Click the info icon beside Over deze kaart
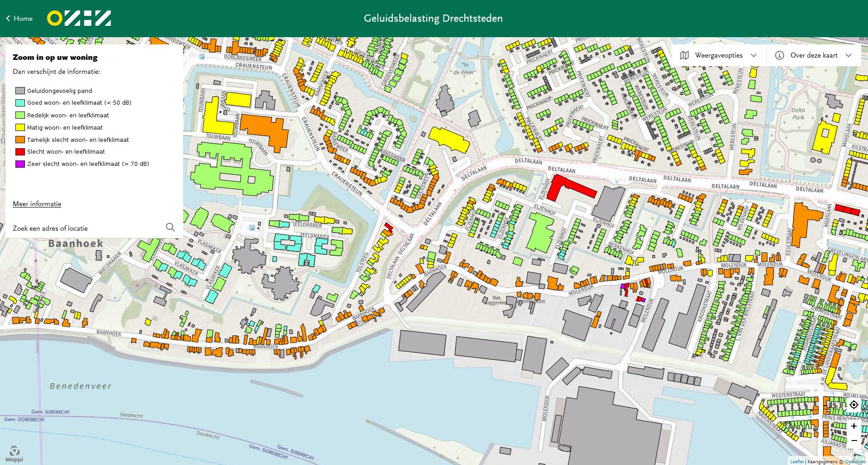The height and width of the screenshot is (465, 868). (779, 55)
